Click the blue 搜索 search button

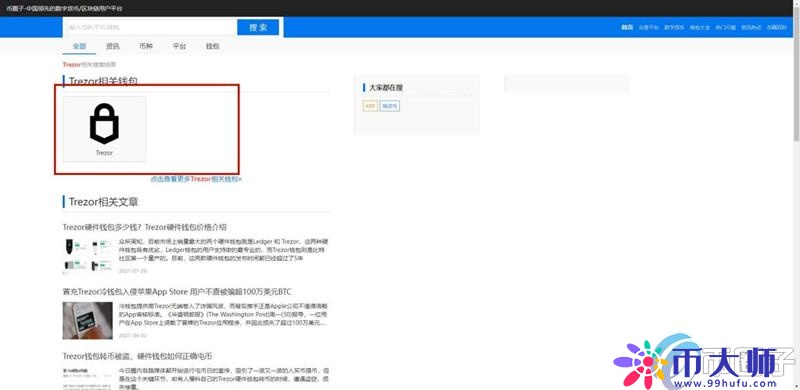click(x=258, y=27)
